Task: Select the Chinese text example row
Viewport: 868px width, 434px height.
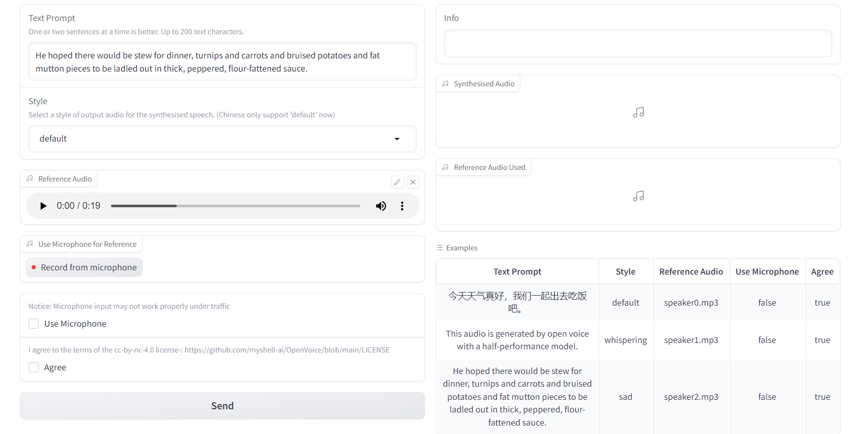Action: tap(517, 302)
